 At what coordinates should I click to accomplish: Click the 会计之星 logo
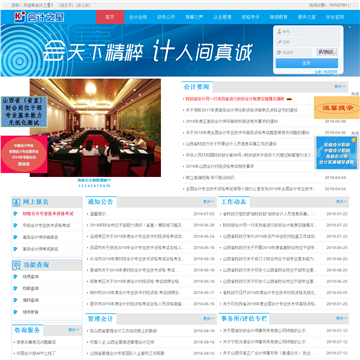point(39,17)
